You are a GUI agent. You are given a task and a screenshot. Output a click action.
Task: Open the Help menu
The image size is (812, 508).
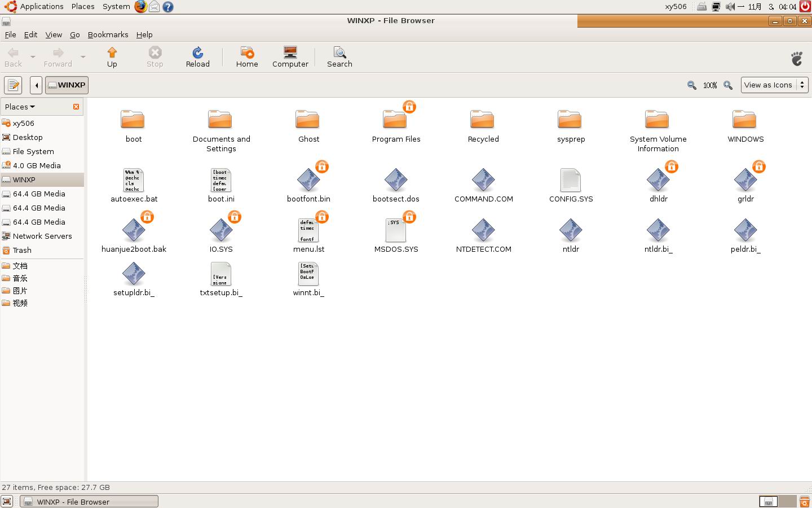point(144,34)
